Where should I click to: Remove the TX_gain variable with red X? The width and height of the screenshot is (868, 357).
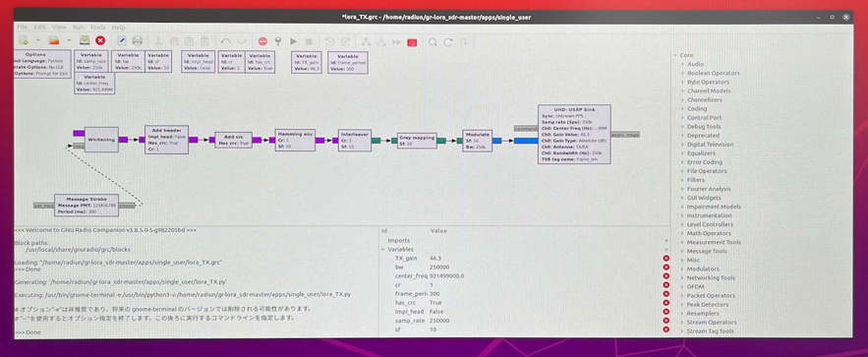[x=665, y=259]
